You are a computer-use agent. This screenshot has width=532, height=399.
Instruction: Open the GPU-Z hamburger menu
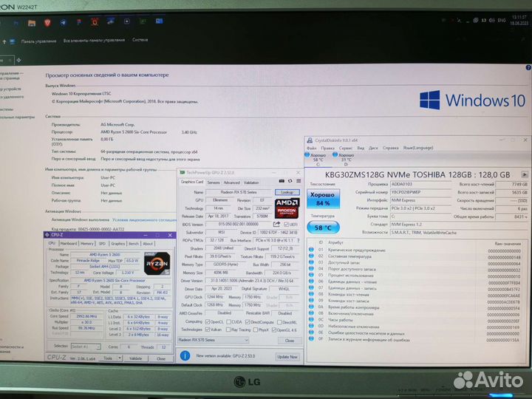[x=299, y=181]
